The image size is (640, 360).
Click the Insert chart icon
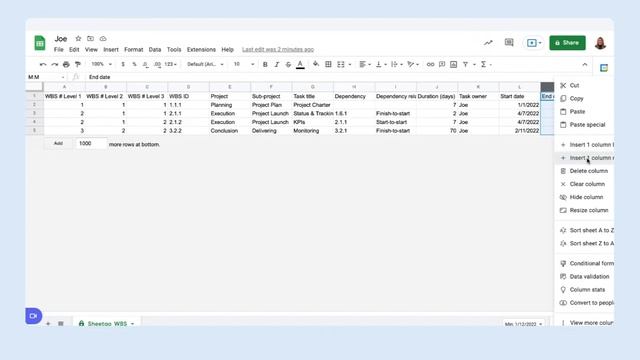pyautogui.click(x=453, y=64)
